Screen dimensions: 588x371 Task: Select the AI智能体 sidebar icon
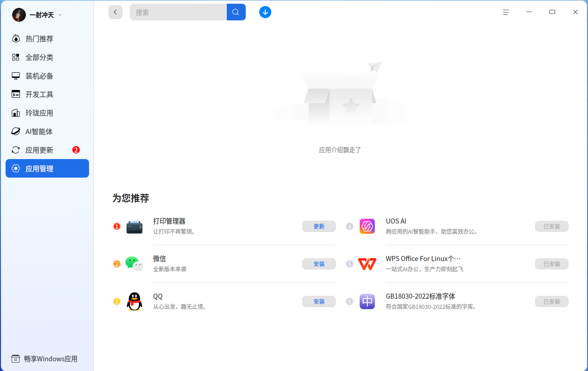coord(15,131)
